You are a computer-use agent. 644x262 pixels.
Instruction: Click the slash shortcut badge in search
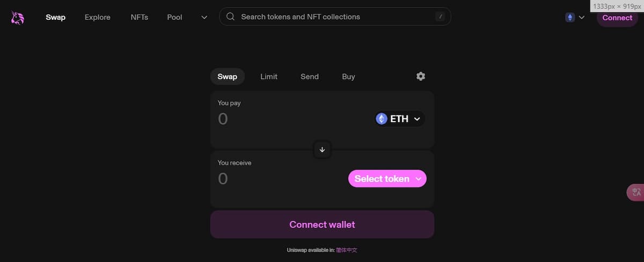click(441, 17)
